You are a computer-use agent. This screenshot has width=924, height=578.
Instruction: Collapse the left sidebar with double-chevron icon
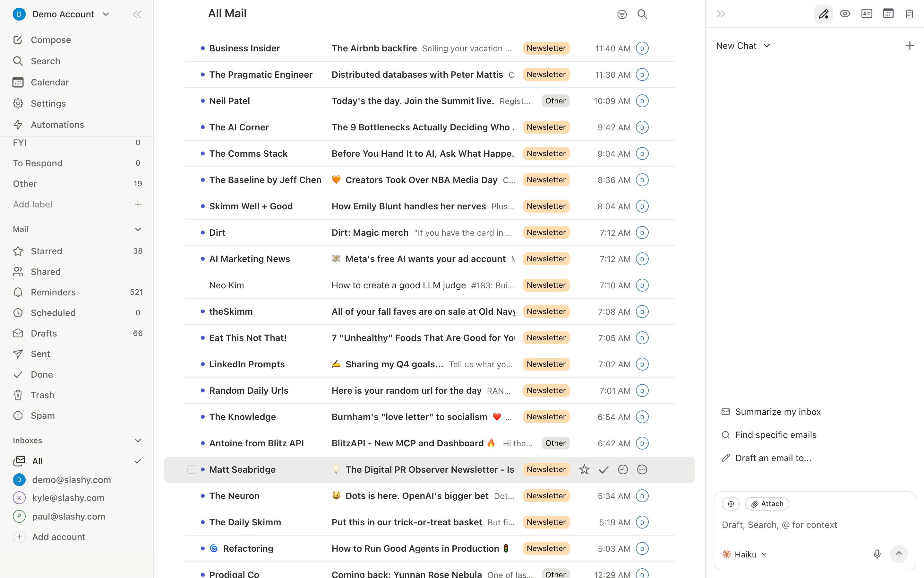coord(137,14)
